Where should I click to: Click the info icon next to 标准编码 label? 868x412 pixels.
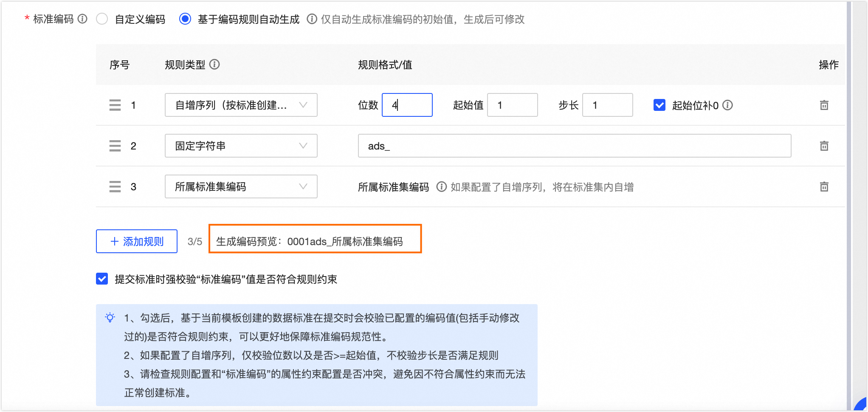83,19
